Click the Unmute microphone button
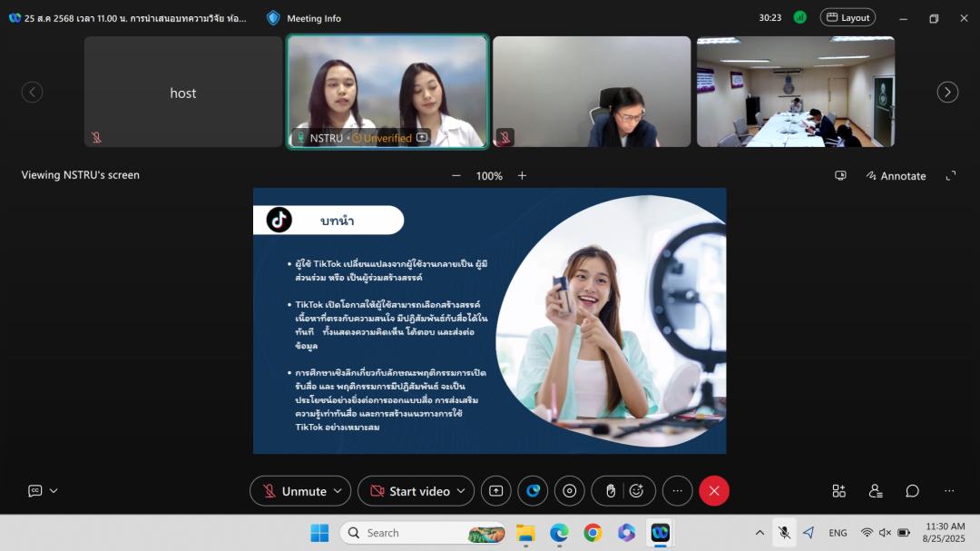980x551 pixels. coord(294,491)
